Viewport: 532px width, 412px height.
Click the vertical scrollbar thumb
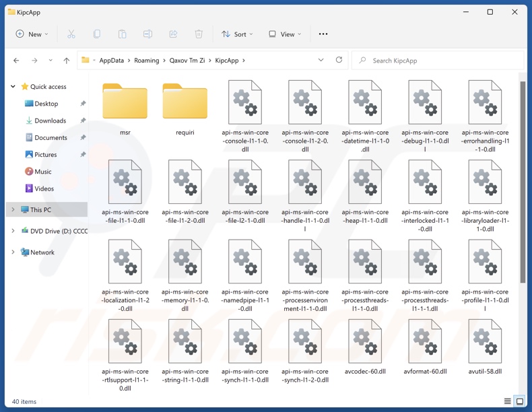[523, 182]
